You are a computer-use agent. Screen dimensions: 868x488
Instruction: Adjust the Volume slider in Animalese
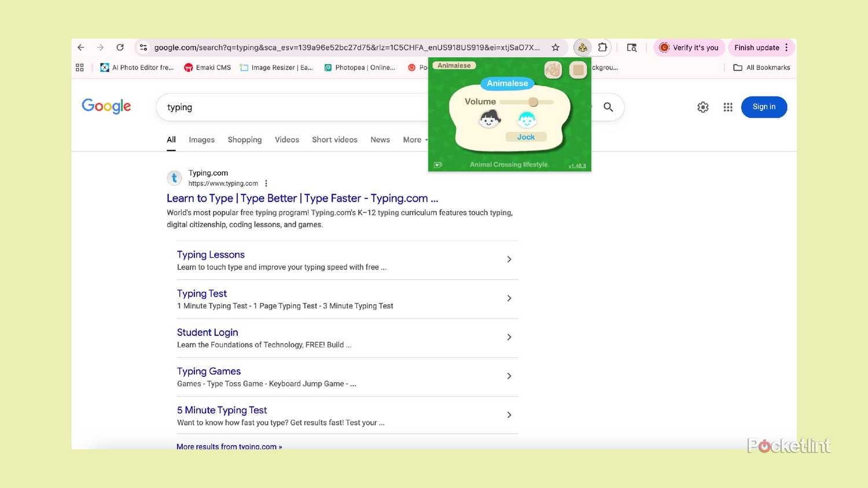pyautogui.click(x=533, y=102)
